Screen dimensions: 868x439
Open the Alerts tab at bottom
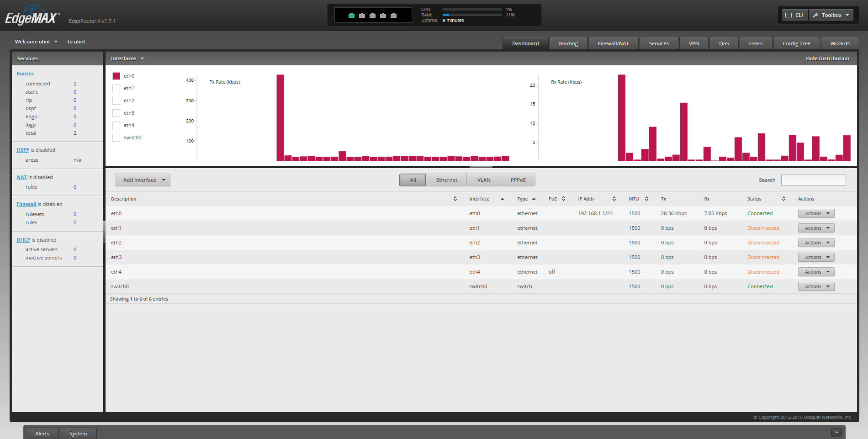click(x=42, y=434)
